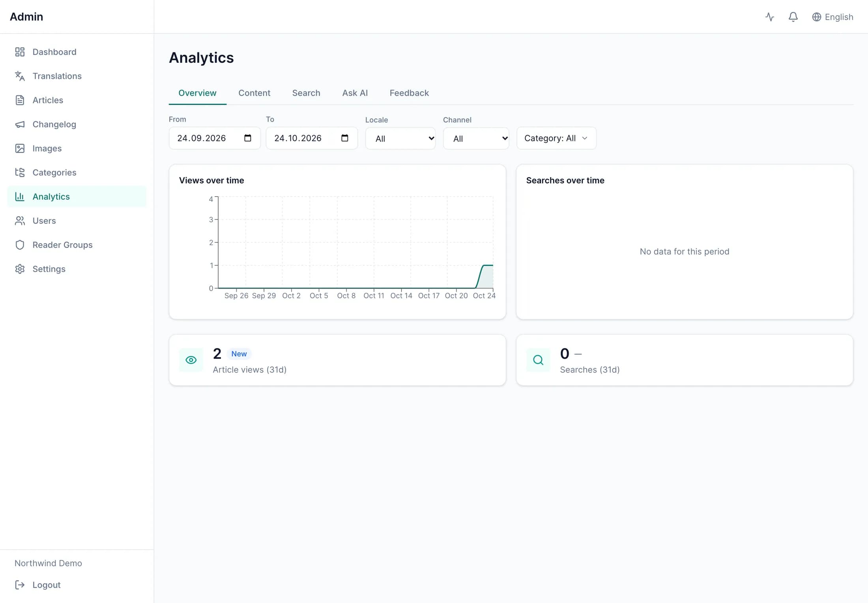
Task: Click the Images picture icon
Action: (x=20, y=148)
